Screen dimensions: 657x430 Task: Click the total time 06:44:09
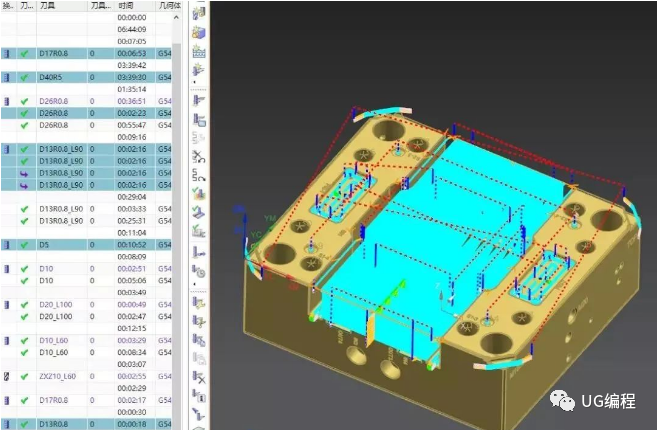[132, 29]
